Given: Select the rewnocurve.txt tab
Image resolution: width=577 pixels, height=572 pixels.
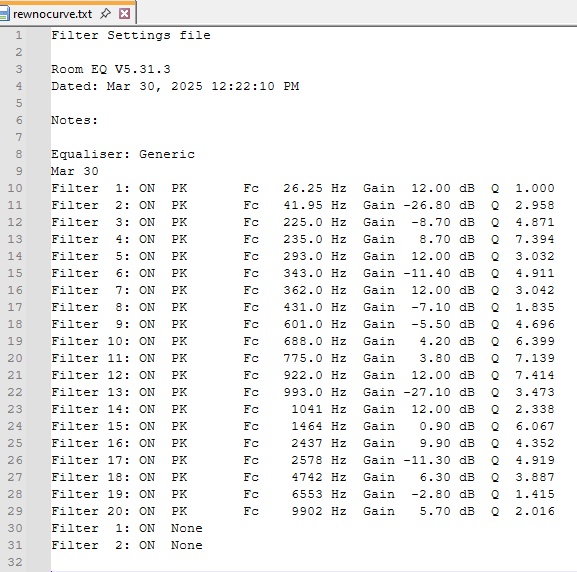Looking at the screenshot, I should [52, 14].
